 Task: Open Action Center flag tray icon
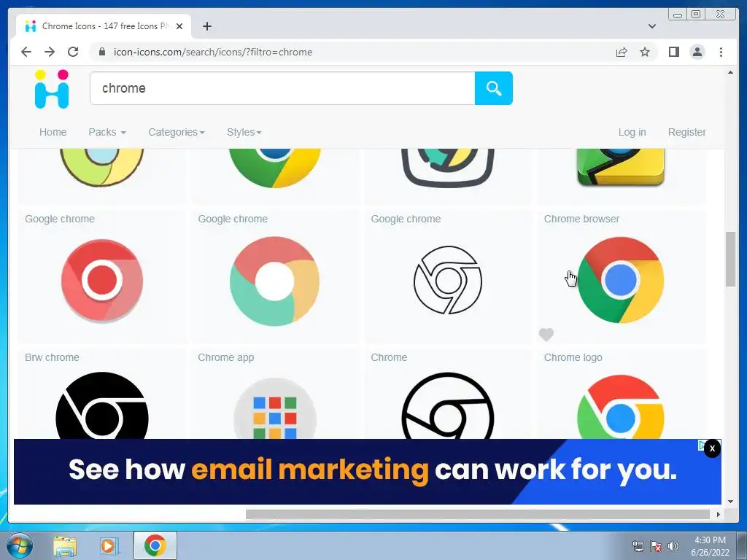click(x=656, y=546)
